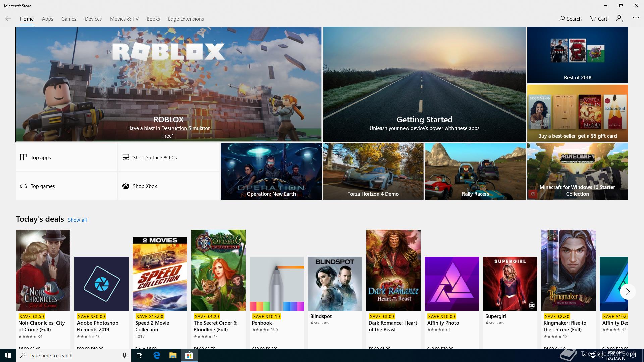Click the sign-in account icon
Screen dimensions: 644x362
[620, 19]
